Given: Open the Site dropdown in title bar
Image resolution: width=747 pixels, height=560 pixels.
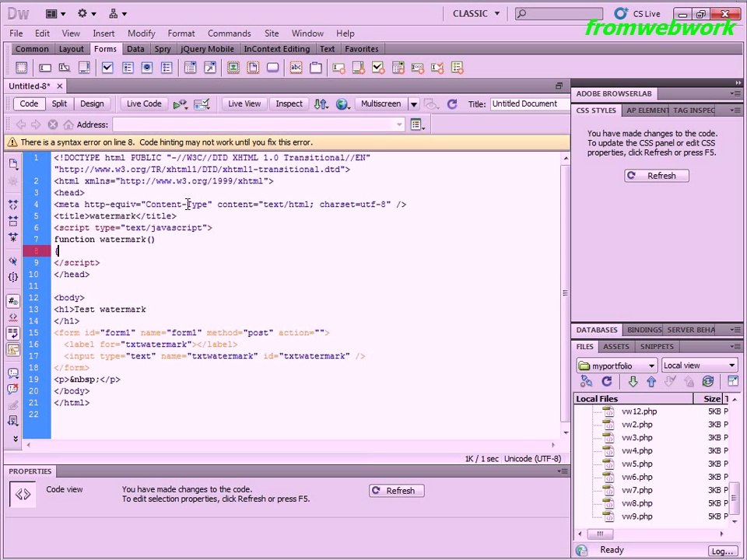Looking at the screenshot, I should coord(117,14).
